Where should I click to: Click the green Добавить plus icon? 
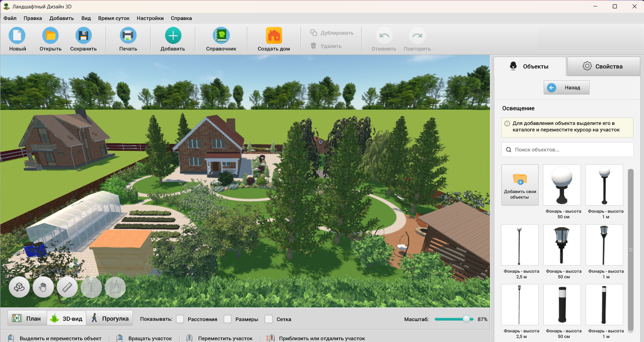click(x=173, y=36)
